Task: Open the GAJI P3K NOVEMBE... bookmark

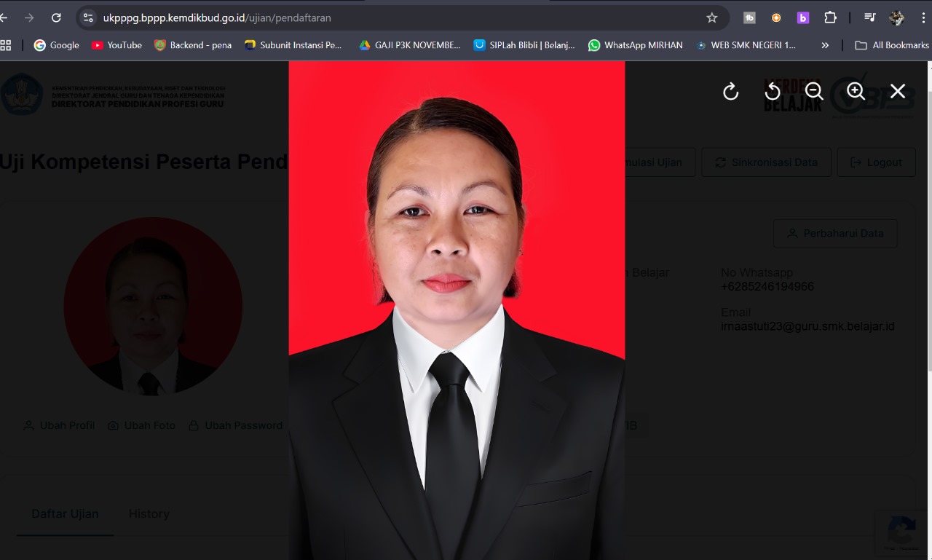Action: click(x=410, y=45)
